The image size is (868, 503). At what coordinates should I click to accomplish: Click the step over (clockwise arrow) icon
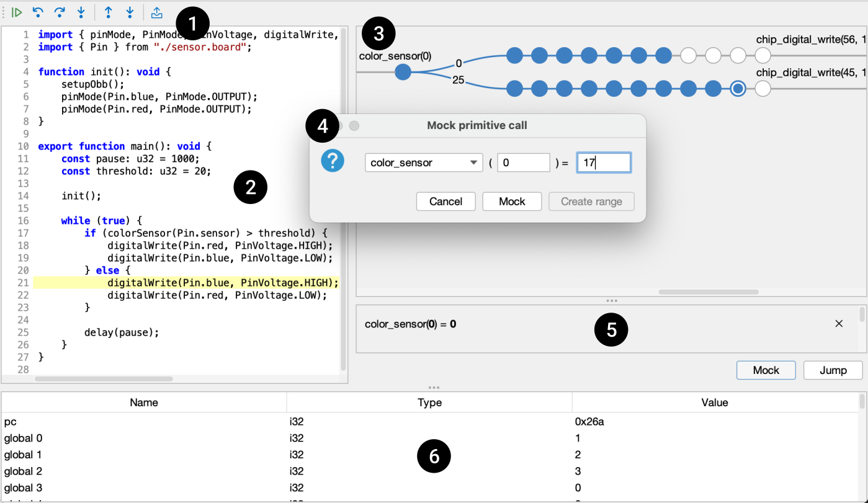pyautogui.click(x=60, y=12)
